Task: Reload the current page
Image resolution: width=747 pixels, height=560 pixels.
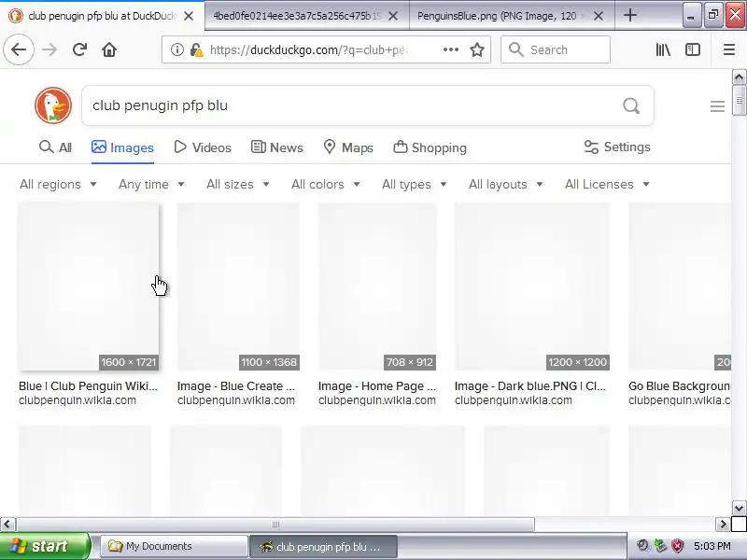Action: (x=79, y=49)
